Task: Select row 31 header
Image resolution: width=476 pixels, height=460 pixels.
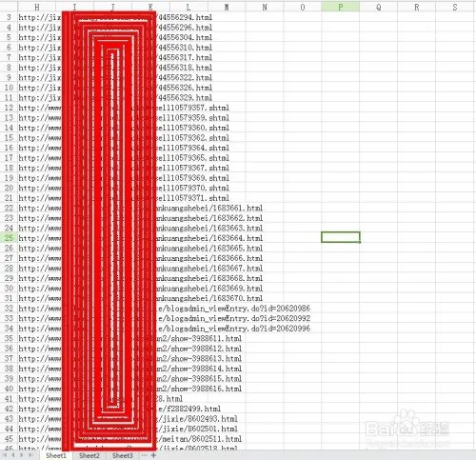Action: pyautogui.click(x=9, y=298)
